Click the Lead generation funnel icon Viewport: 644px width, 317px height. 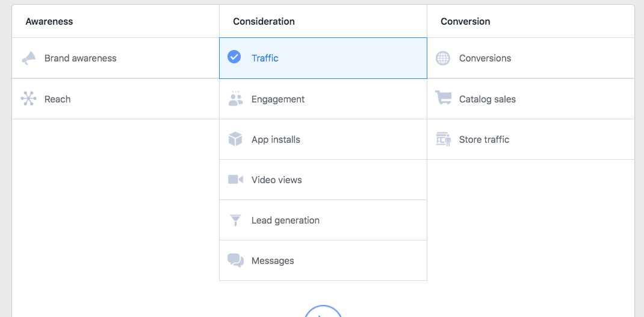pos(235,220)
